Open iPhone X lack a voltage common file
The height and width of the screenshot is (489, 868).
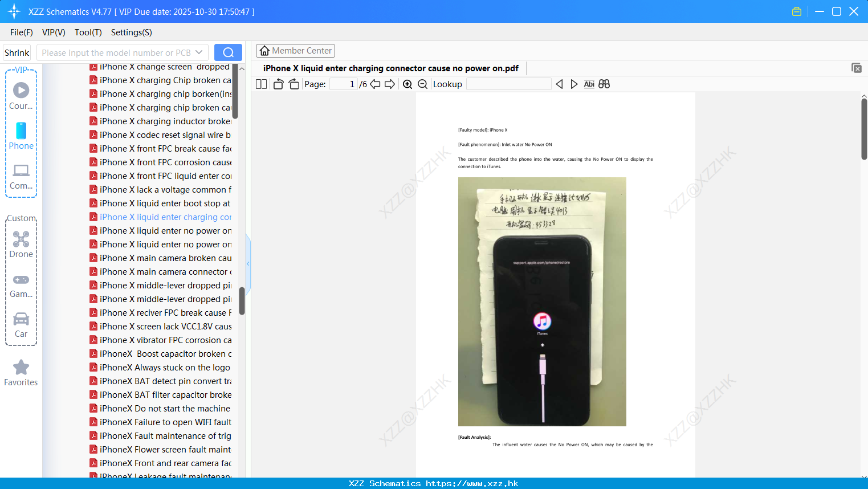click(161, 190)
